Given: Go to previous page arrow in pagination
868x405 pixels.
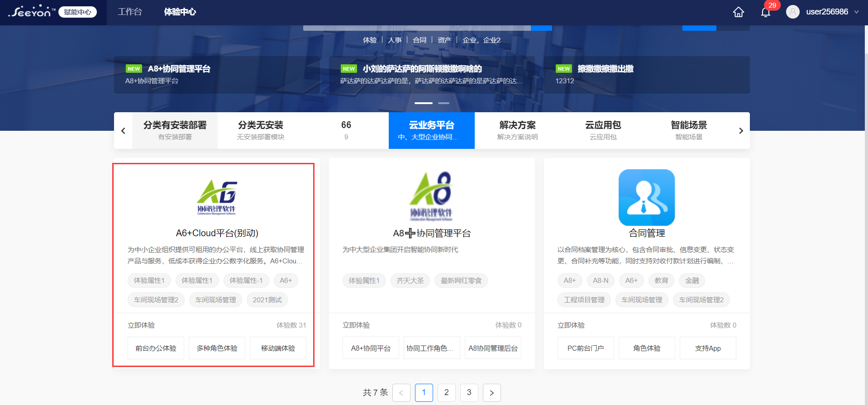Looking at the screenshot, I should [x=401, y=392].
